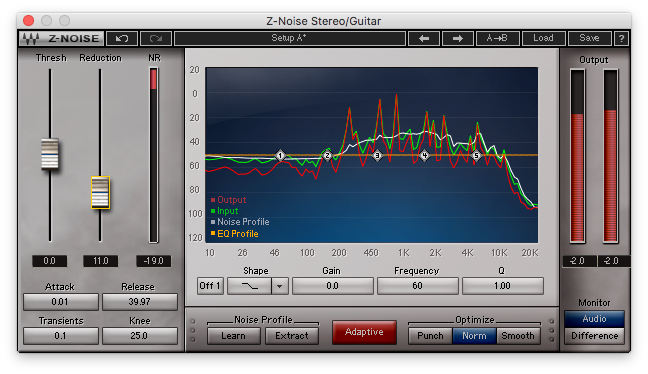This screenshot has width=648, height=374.
Task: Click the Learn noise profile button
Action: (234, 336)
